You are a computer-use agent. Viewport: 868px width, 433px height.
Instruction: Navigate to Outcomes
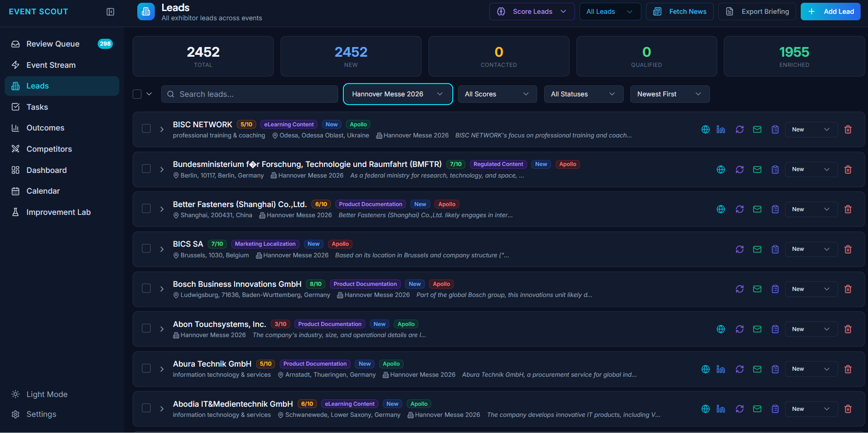pyautogui.click(x=62, y=128)
